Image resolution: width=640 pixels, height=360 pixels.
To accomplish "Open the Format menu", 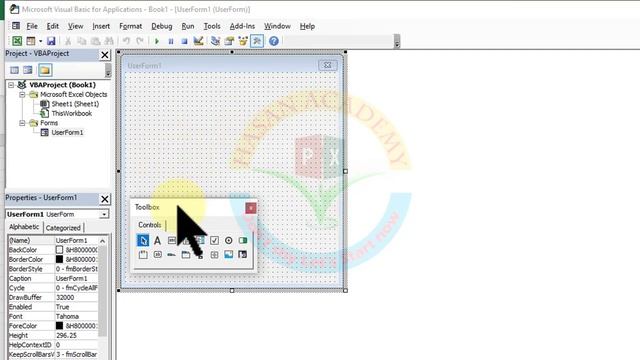I will tap(131, 26).
